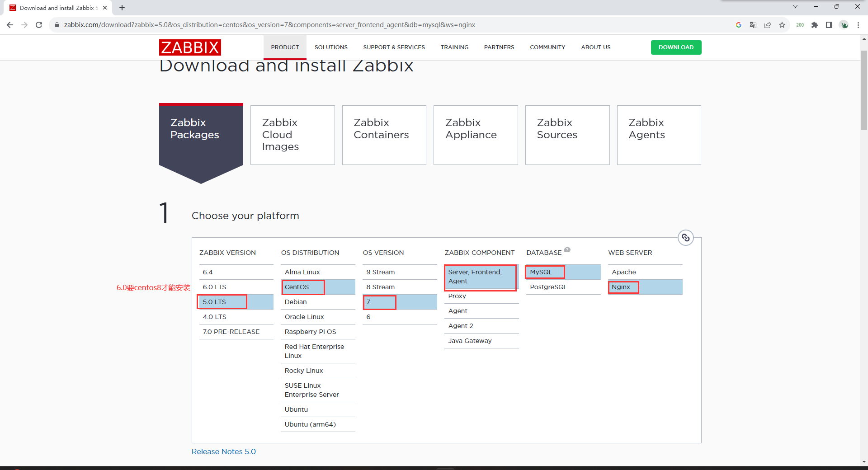Open the TRAINING menu
This screenshot has height=470, width=868.
click(x=454, y=47)
